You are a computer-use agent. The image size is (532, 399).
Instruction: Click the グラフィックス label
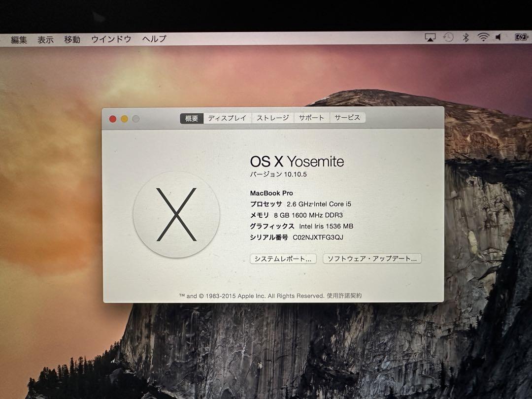pyautogui.click(x=272, y=226)
